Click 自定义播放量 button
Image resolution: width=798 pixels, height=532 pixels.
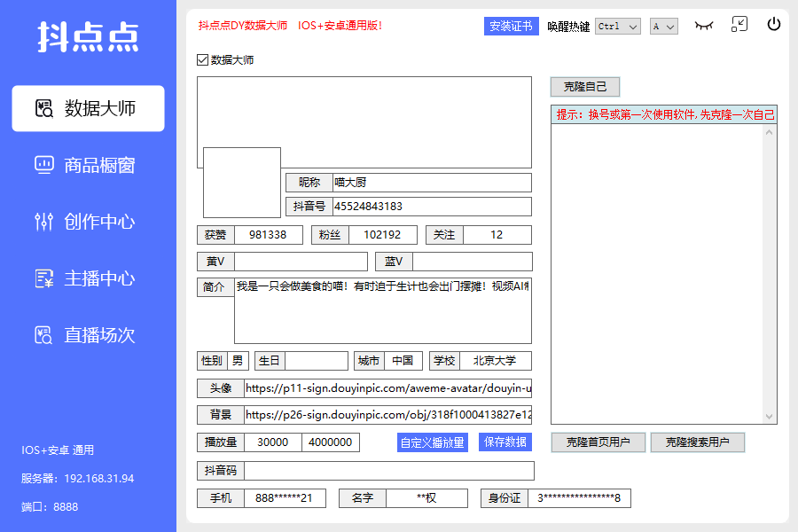click(x=433, y=442)
